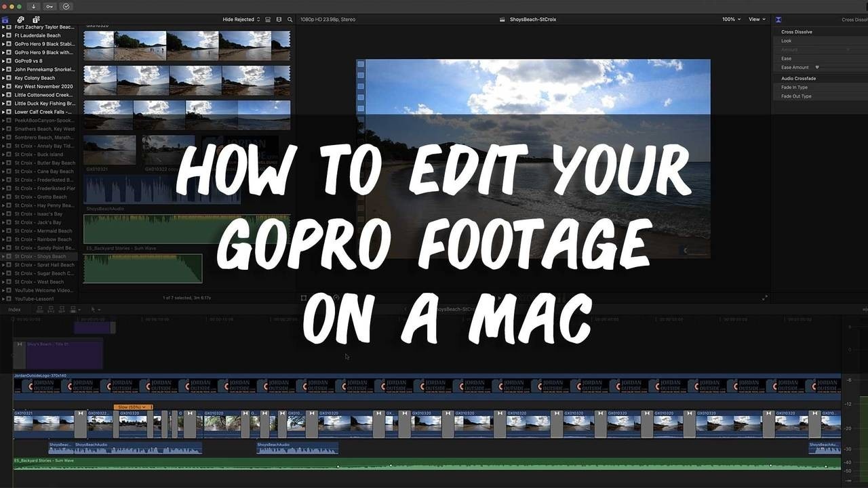Expand the Fort Zachary Taylor Beach event
The height and width of the screenshot is (488, 868).
pyautogui.click(x=4, y=27)
